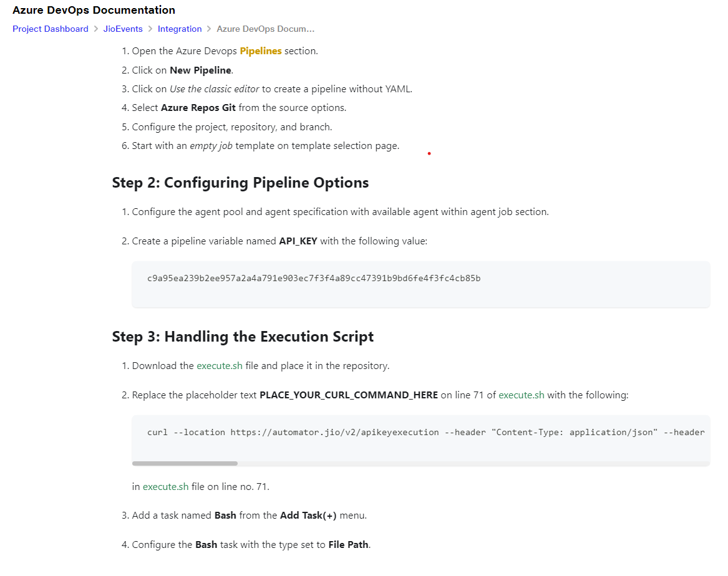
Task: Click the chevron after Project Dashboard breadcrumb
Action: click(x=95, y=29)
